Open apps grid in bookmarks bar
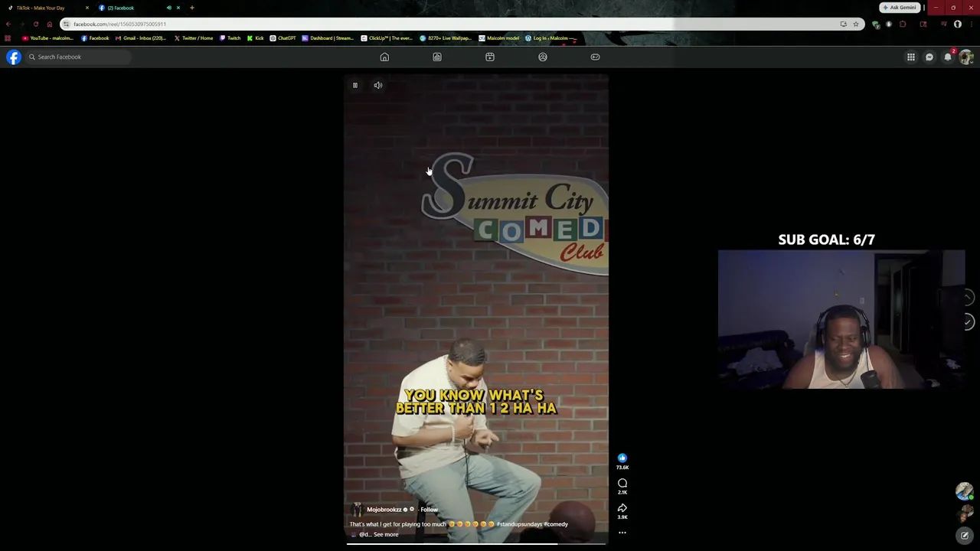 8,38
